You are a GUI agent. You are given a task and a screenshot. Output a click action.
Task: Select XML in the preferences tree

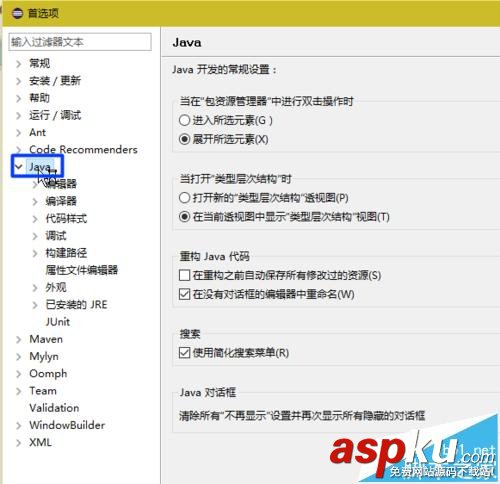[40, 443]
